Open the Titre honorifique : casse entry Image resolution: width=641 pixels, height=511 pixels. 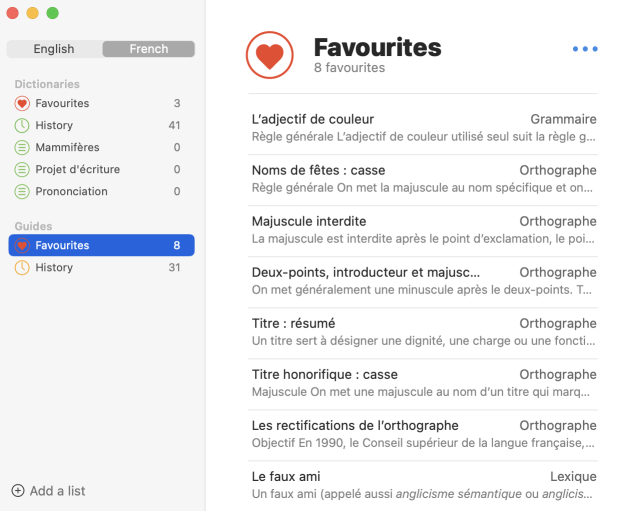(423, 383)
